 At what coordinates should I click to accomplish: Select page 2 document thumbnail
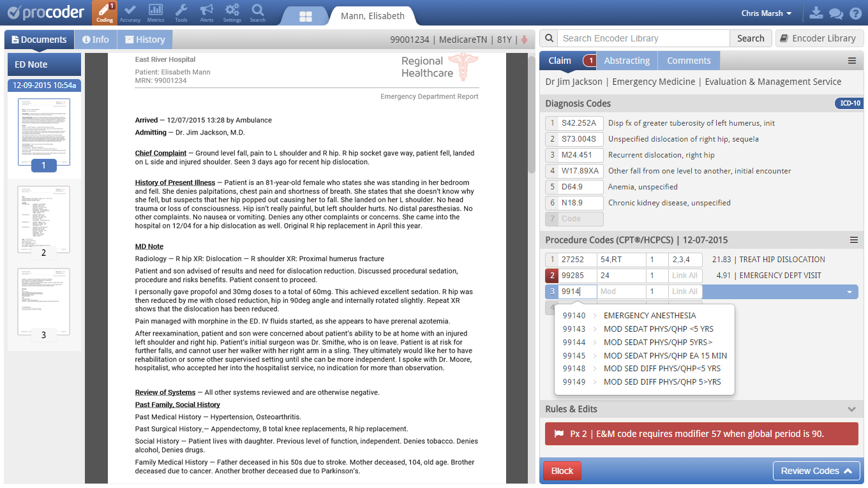[43, 221]
